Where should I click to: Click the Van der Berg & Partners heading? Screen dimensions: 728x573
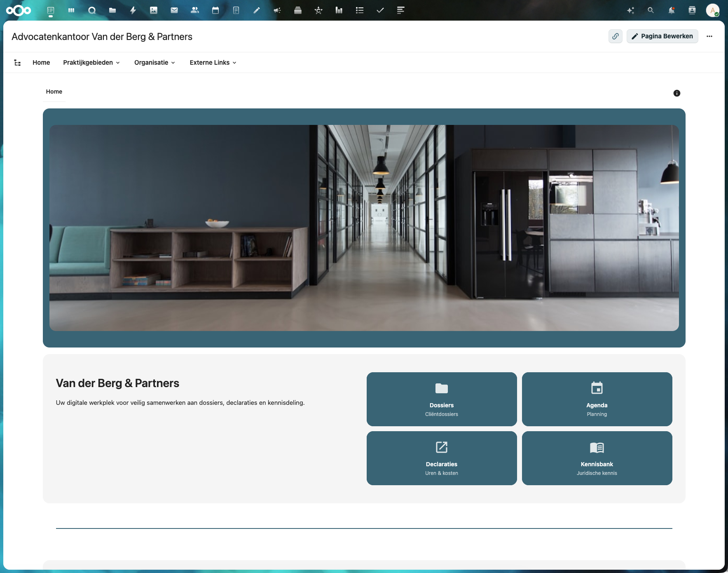[117, 383]
